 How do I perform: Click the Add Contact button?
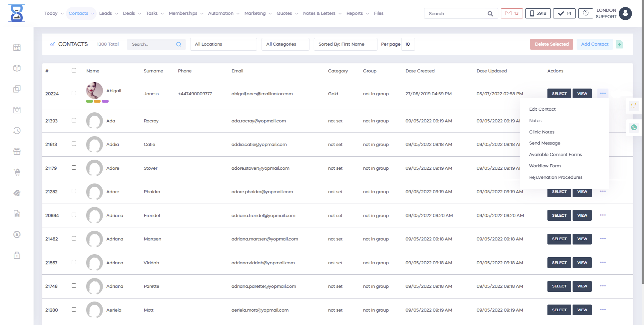coord(594,44)
